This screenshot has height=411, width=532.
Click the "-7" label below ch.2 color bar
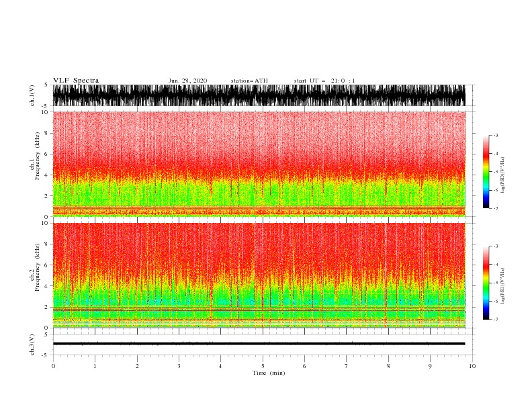pyautogui.click(x=495, y=320)
